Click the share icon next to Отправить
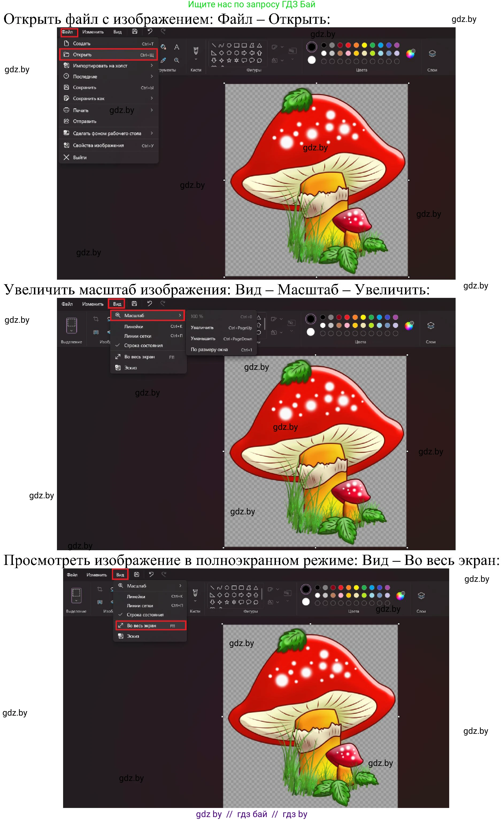The width and height of the screenshot is (504, 820). coord(66,121)
